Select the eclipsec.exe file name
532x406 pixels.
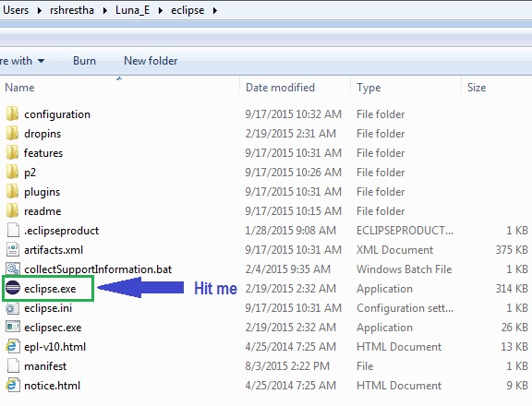click(x=53, y=328)
